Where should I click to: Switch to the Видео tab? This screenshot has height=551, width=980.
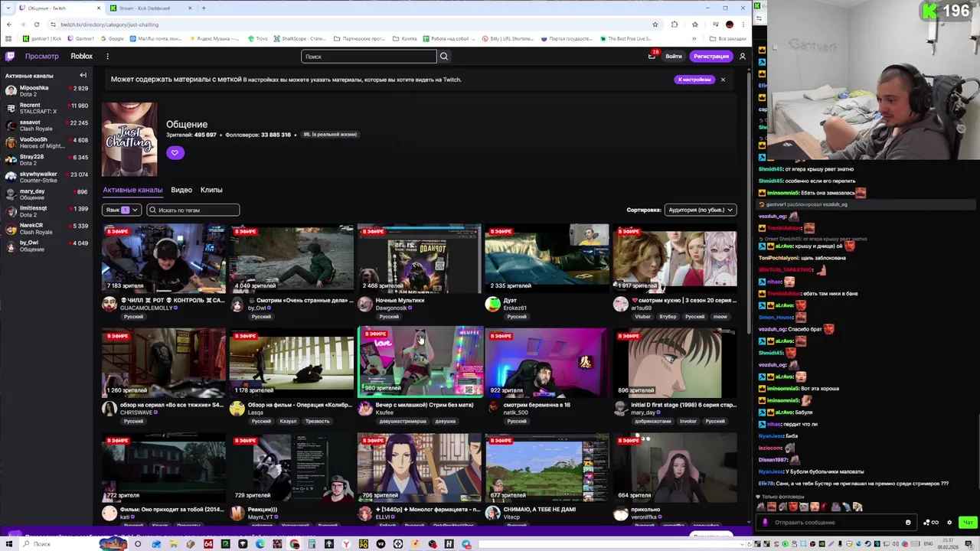pyautogui.click(x=181, y=190)
